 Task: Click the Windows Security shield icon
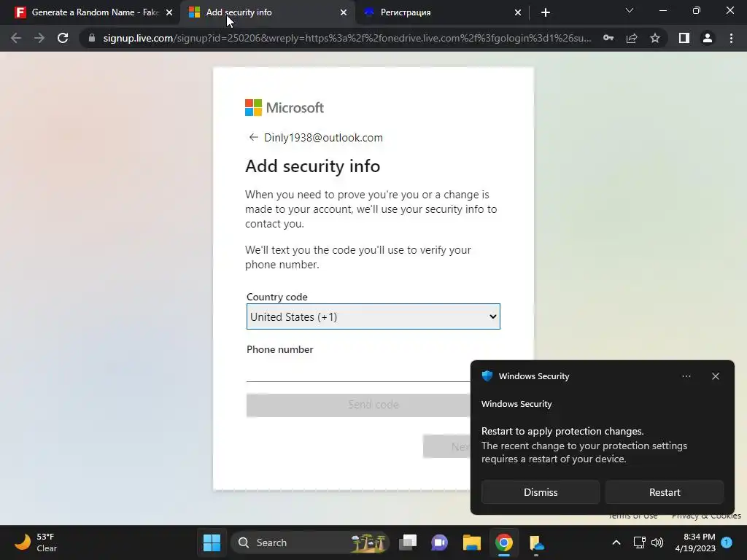(487, 376)
